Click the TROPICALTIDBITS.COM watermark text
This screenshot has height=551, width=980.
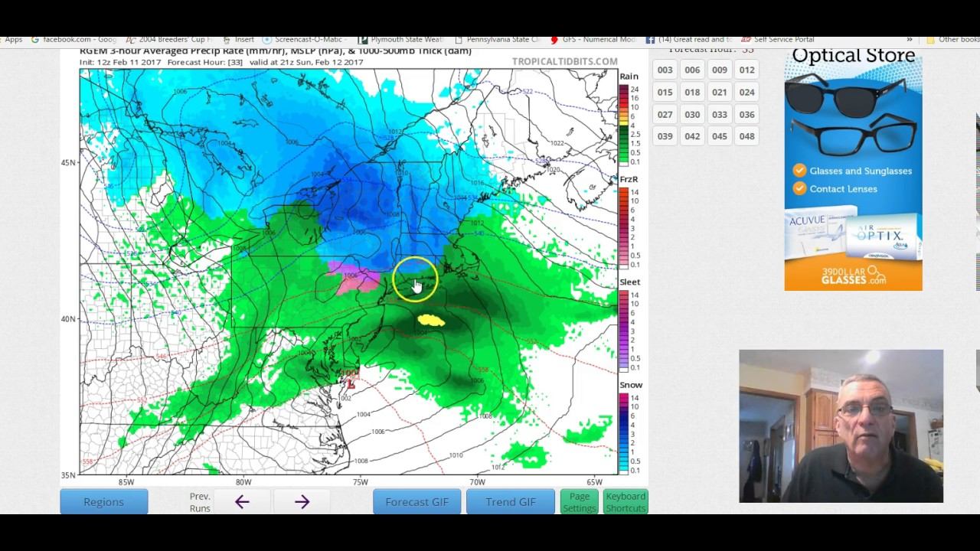coord(564,61)
